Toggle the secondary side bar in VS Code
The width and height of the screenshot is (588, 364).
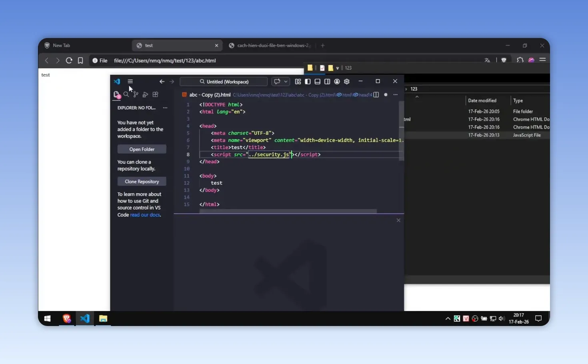(x=327, y=82)
